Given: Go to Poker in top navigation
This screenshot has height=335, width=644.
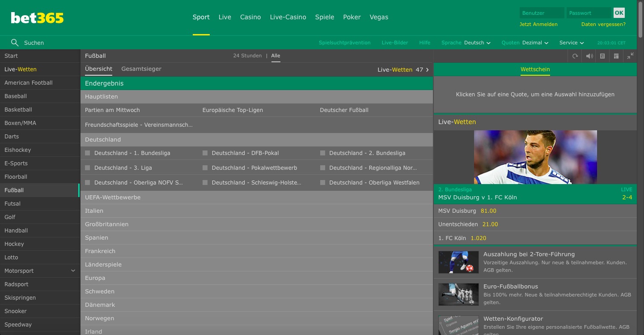Looking at the screenshot, I should pyautogui.click(x=352, y=17).
